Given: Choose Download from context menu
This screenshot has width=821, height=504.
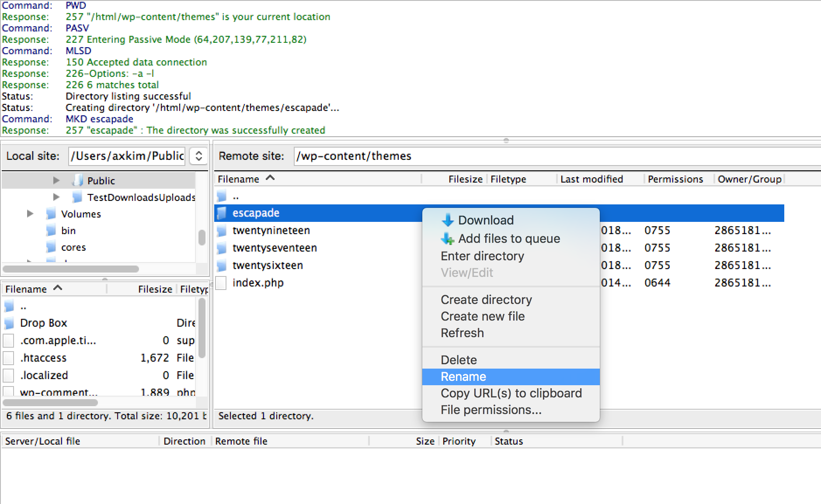Looking at the screenshot, I should (x=511, y=220).
